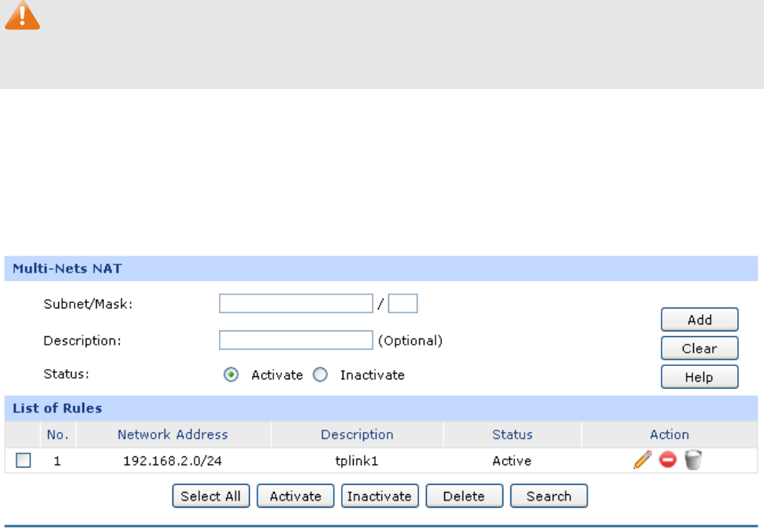The height and width of the screenshot is (532, 764).
Task: Click into the Description text field
Action: (296, 340)
